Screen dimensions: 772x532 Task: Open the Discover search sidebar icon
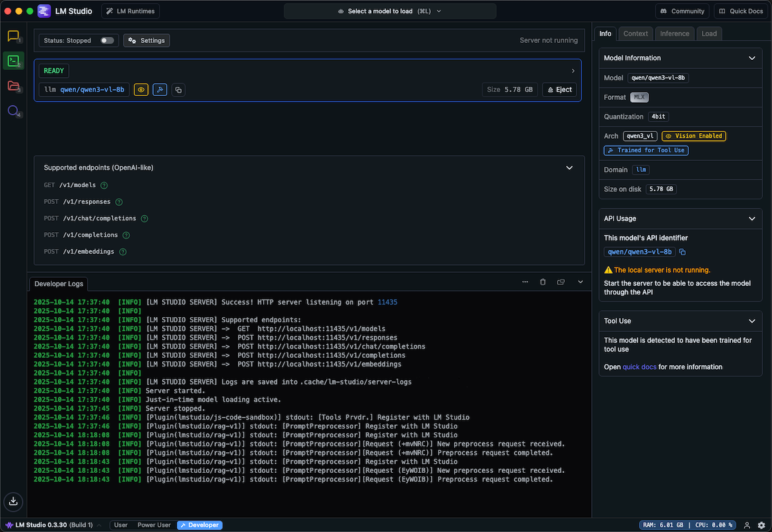pyautogui.click(x=14, y=111)
